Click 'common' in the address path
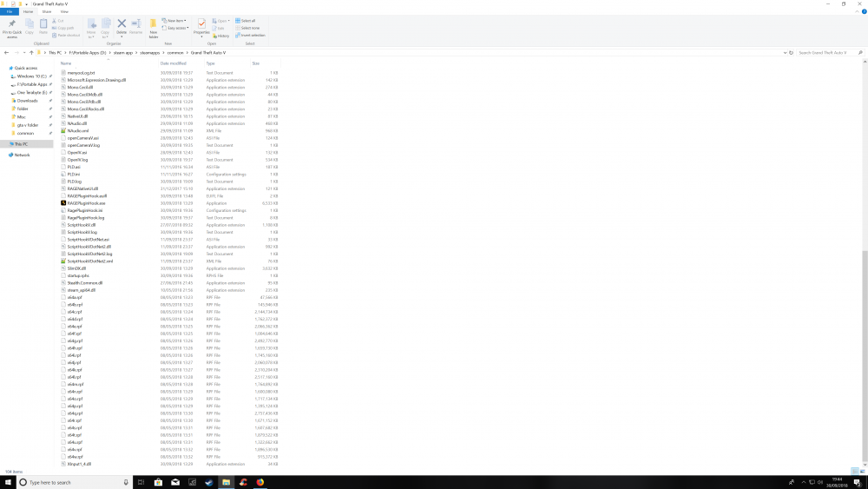Viewport: 868px width, 489px height. 175,53
